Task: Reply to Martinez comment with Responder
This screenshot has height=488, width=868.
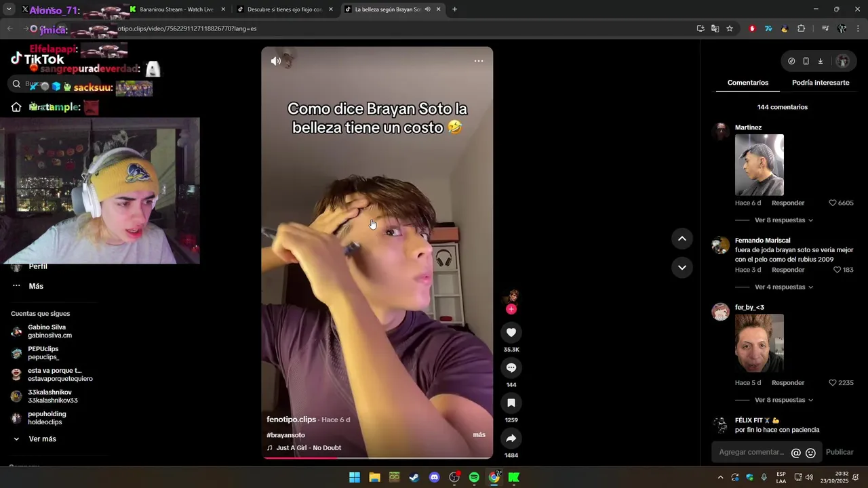Action: [x=788, y=203]
